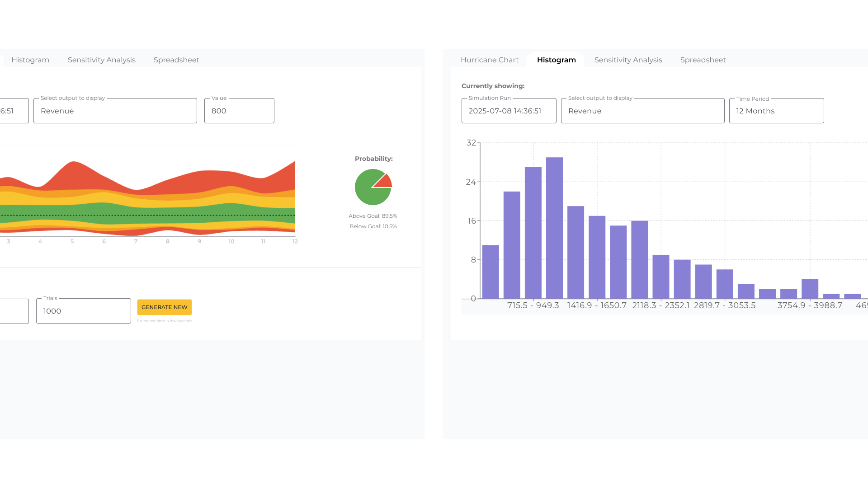868x488 pixels.
Task: Open left panel Sensitivity Analysis tab
Action: (101, 60)
